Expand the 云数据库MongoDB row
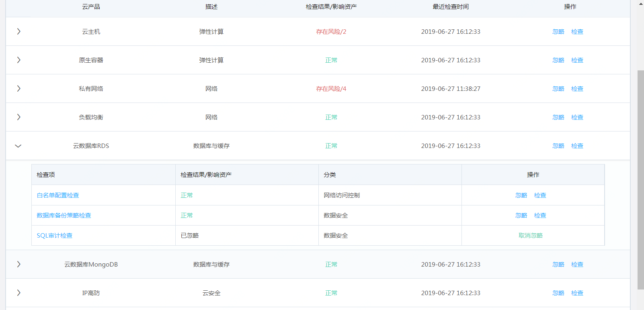 point(18,264)
